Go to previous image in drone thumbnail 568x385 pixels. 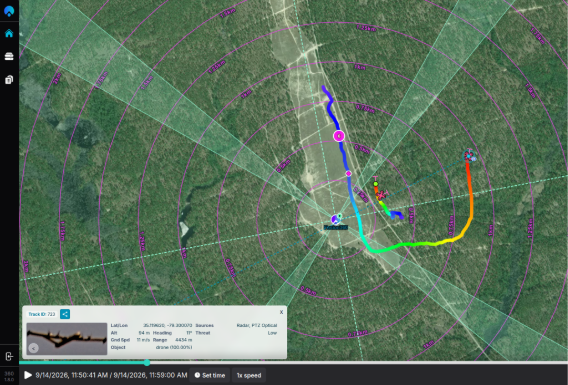click(x=33, y=348)
